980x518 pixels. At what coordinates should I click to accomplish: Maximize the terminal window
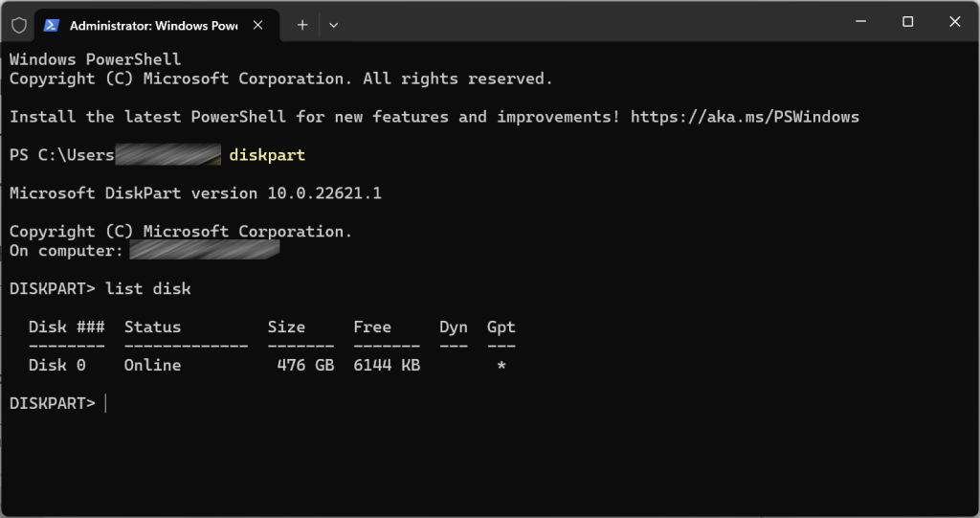tap(907, 22)
